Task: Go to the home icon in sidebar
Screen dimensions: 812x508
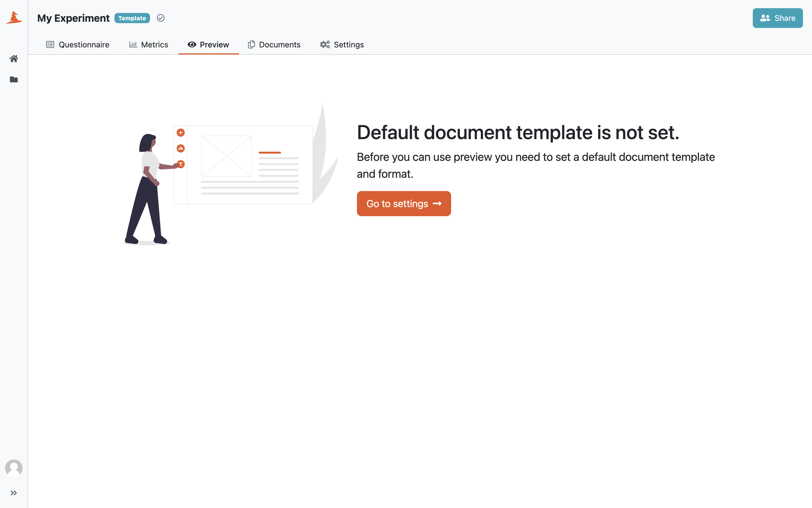Action: coord(14,58)
